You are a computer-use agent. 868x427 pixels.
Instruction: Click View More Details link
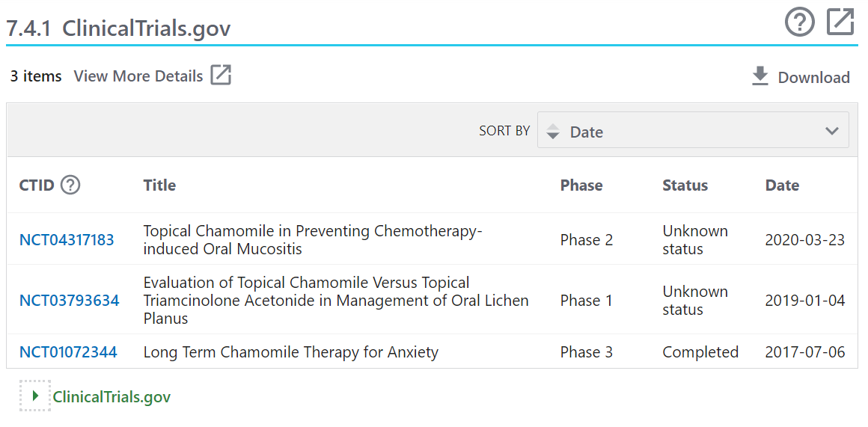click(138, 76)
